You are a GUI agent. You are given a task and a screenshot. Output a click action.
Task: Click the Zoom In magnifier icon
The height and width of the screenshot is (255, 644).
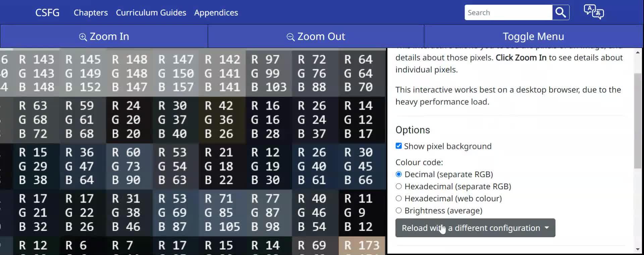click(x=83, y=37)
